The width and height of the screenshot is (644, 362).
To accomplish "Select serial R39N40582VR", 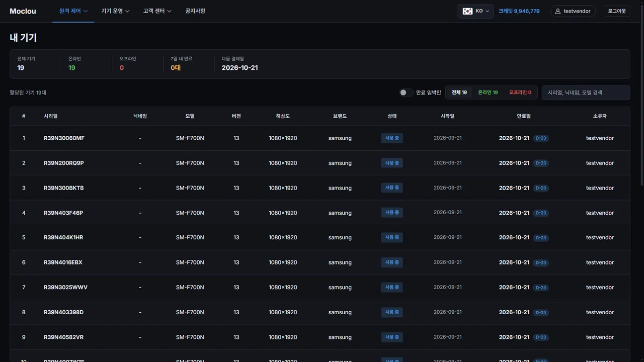I will coord(63,337).
